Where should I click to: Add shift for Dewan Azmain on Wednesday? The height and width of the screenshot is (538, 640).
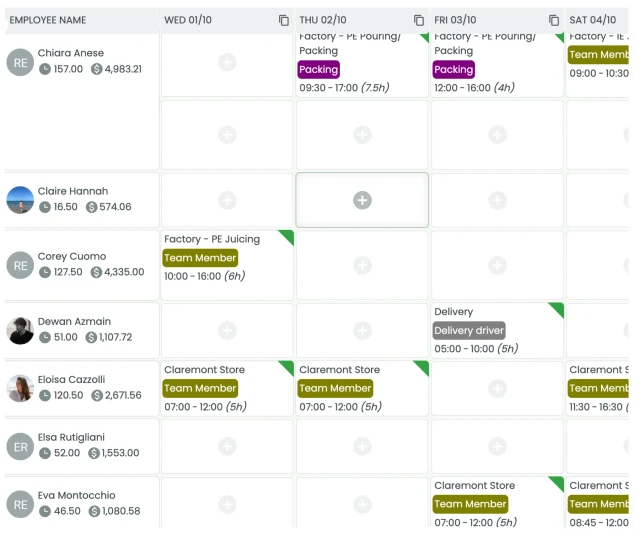[227, 330]
